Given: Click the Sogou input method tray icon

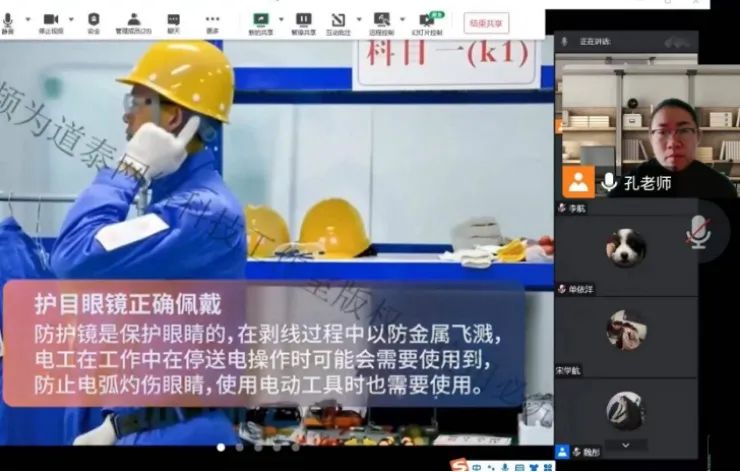Looking at the screenshot, I should point(458,464).
